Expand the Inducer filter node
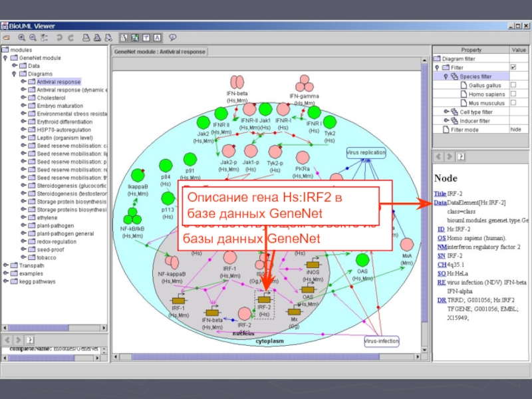Screen dimensions: 532x399 [x=446, y=121]
